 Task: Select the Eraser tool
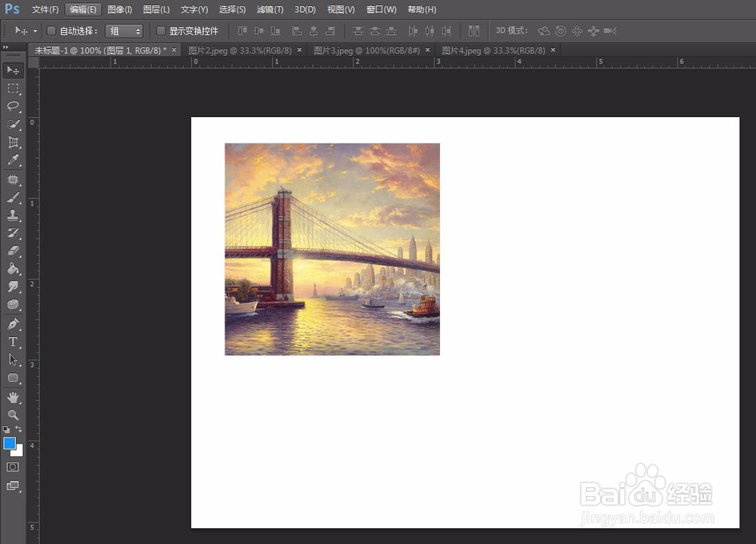(x=13, y=251)
